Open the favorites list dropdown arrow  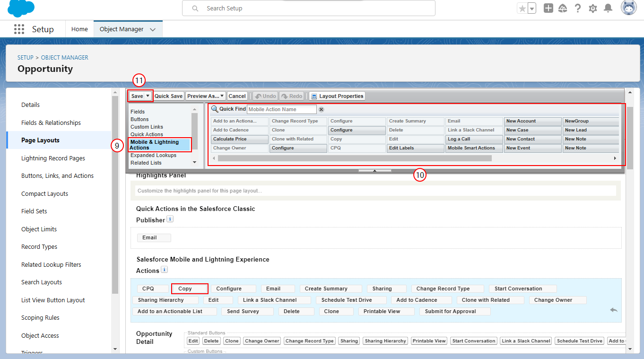pyautogui.click(x=532, y=9)
